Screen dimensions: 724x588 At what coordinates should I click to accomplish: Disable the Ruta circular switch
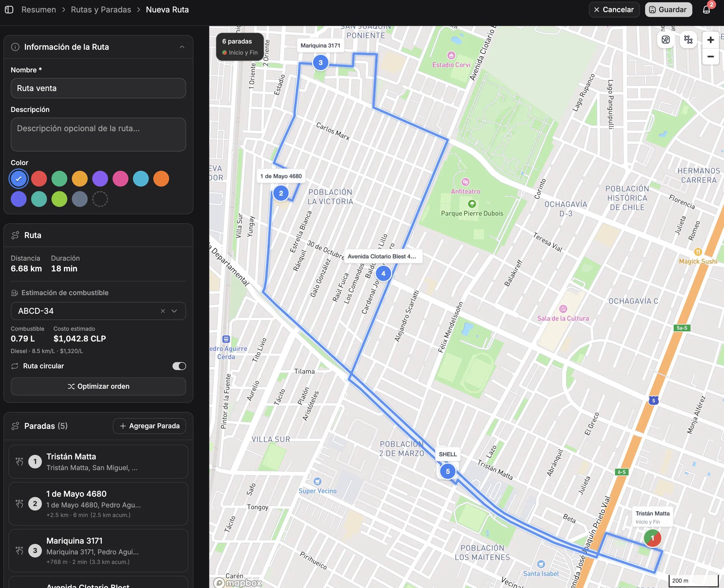[x=179, y=366]
